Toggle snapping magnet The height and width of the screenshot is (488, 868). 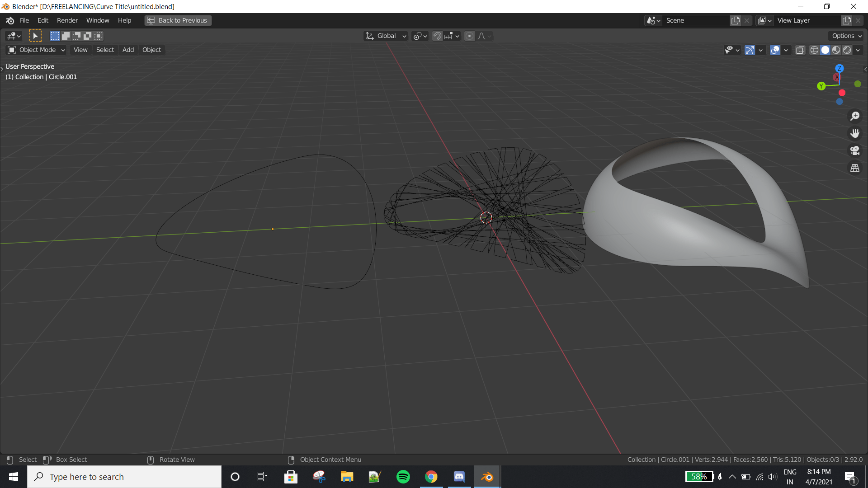[x=437, y=36]
